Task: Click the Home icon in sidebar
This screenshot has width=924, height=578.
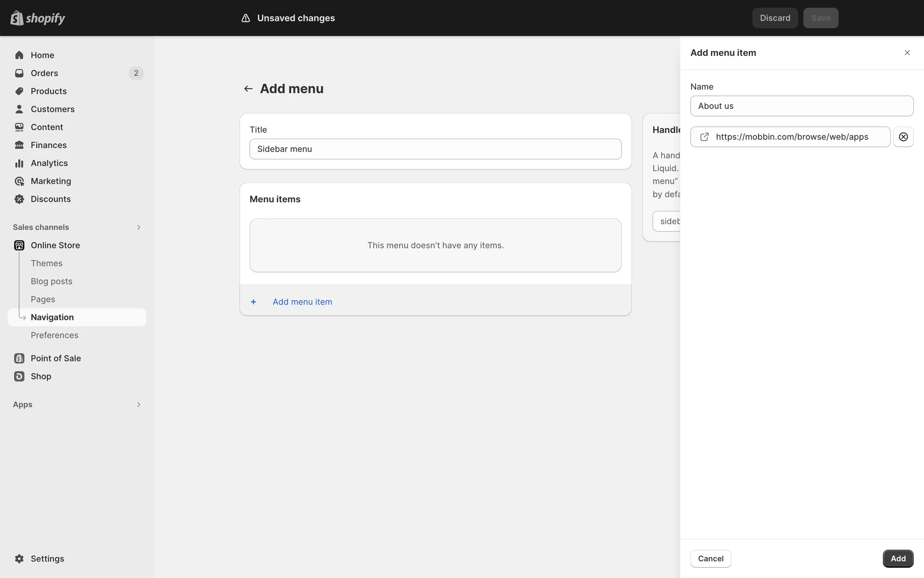Action: (x=19, y=55)
